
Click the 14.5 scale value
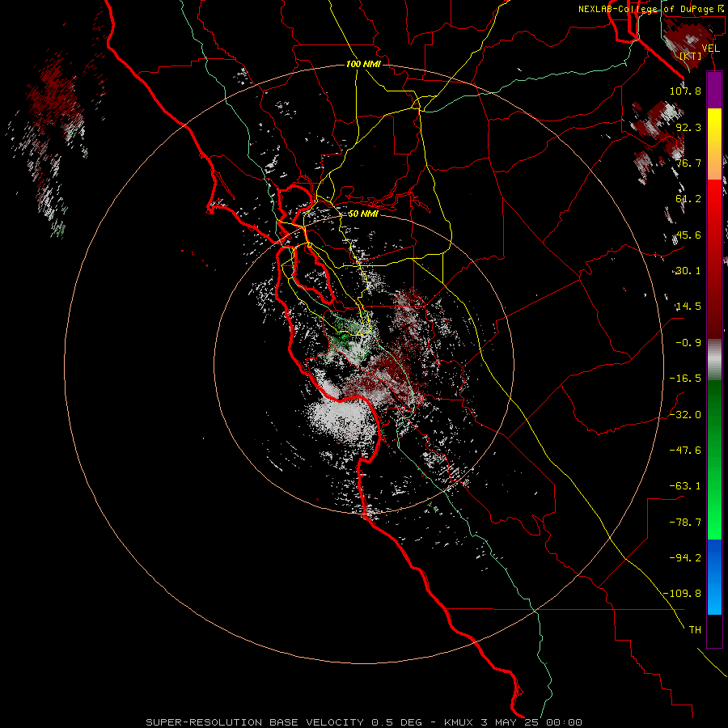[688, 307]
